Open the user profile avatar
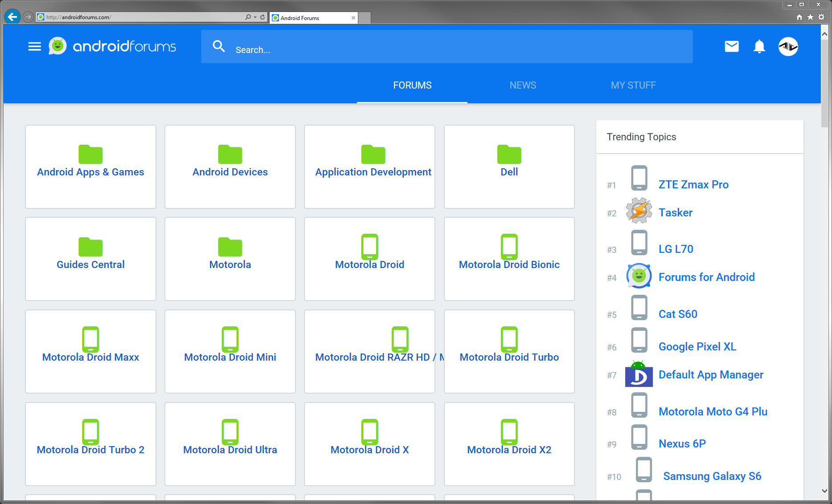 coord(788,46)
